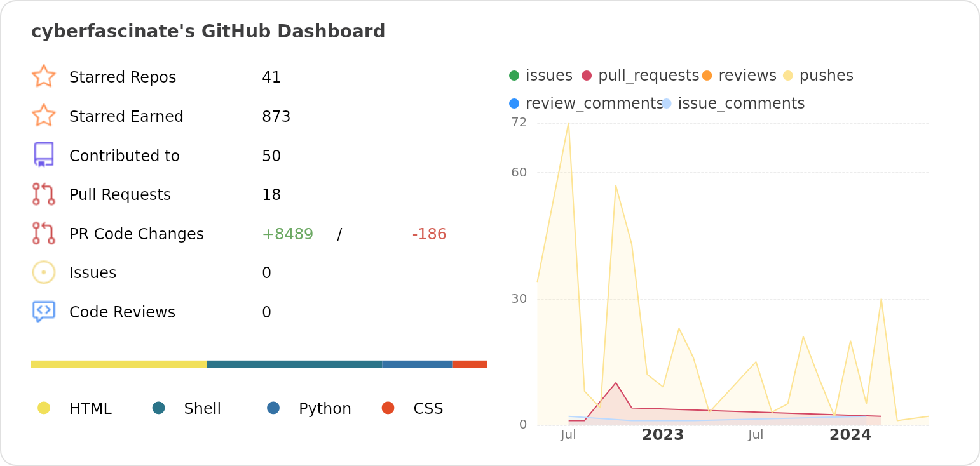Screen dimensions: 980x466
Task: Click the PR Code Changes icon
Action: [44, 234]
